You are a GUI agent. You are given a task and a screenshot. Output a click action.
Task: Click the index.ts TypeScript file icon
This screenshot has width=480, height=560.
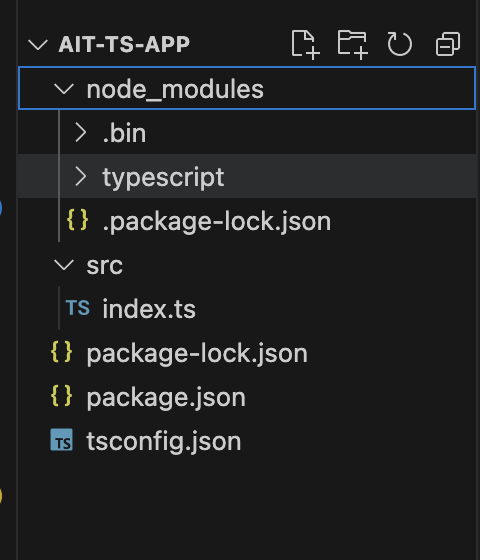click(78, 308)
